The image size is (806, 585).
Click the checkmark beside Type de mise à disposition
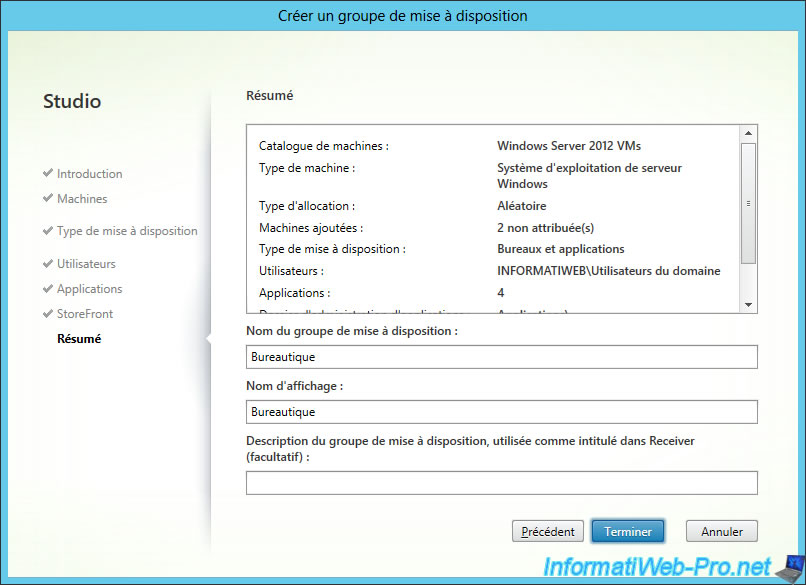click(48, 230)
